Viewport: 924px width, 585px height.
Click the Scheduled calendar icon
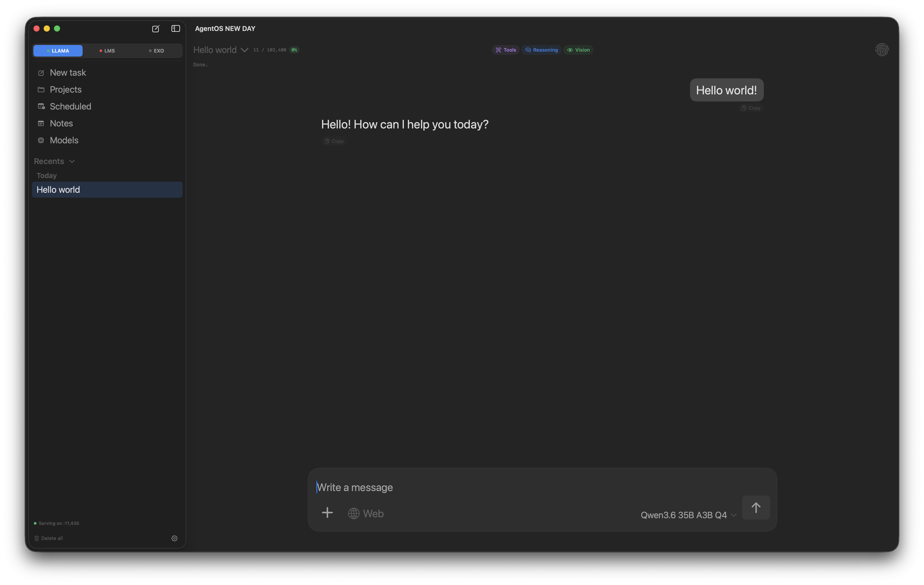coord(41,107)
